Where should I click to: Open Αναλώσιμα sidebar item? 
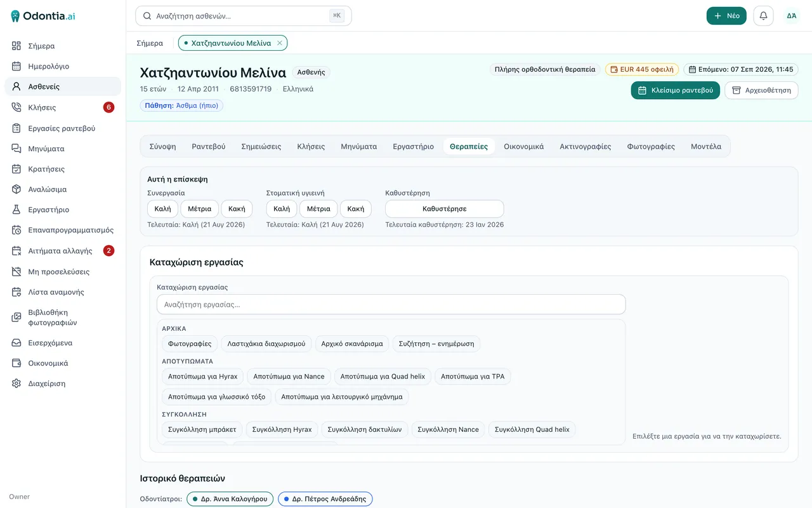tap(63, 189)
